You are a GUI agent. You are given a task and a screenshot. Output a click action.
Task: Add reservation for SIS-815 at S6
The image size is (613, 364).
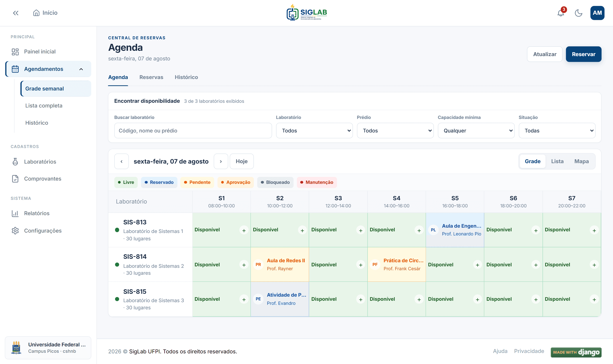(536, 299)
